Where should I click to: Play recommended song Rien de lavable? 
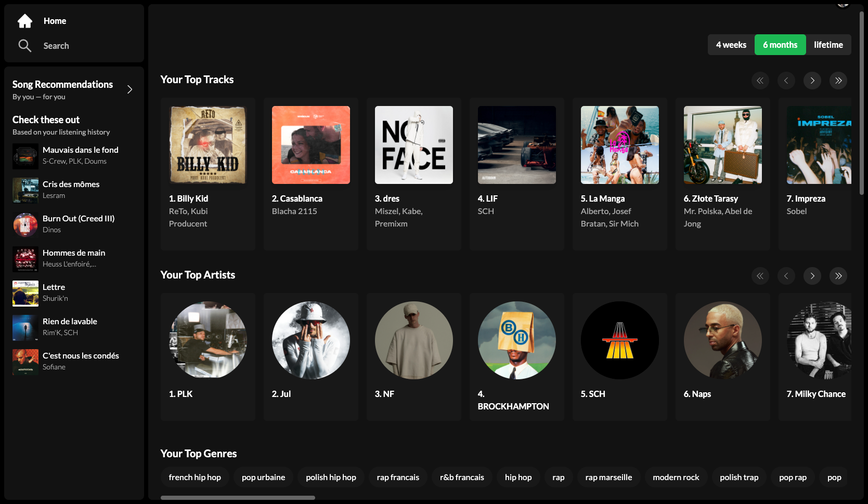74,327
